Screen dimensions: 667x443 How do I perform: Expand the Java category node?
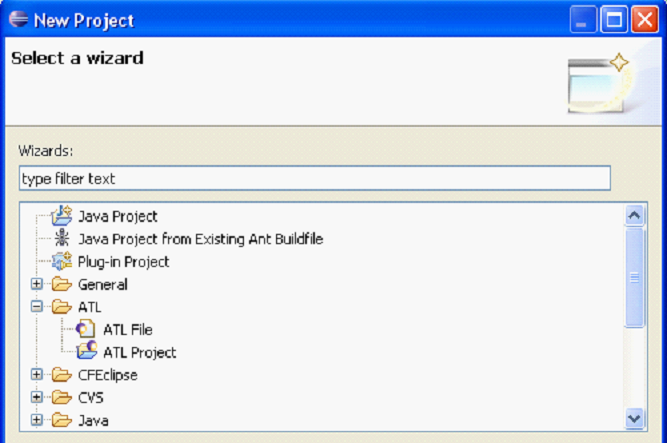[x=37, y=420]
